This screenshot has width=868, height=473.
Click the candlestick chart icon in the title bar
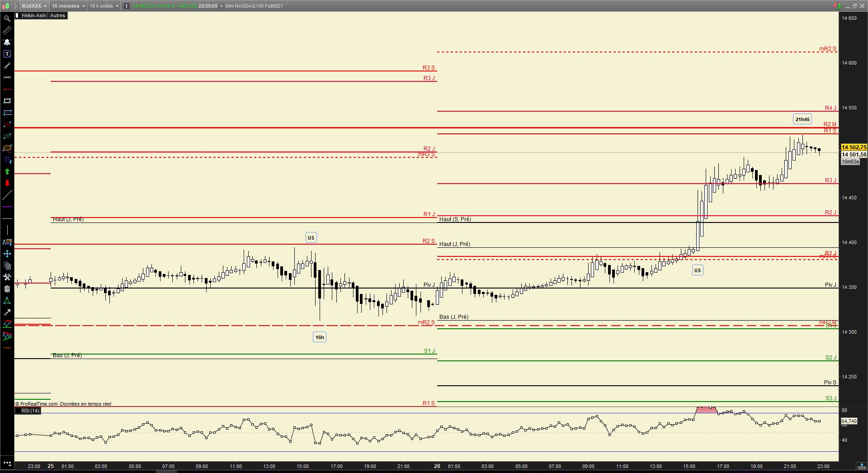click(7, 6)
